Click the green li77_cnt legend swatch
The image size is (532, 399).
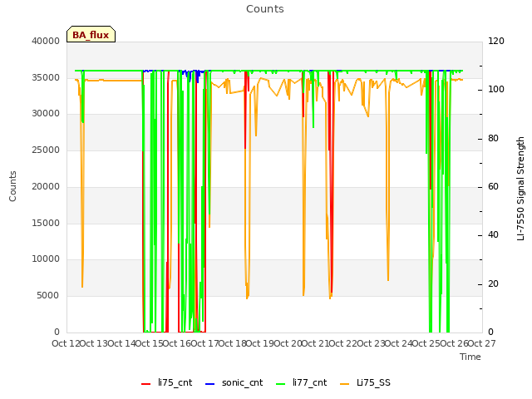pos(281,384)
